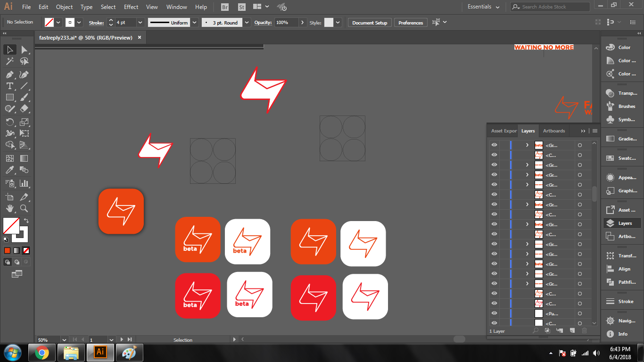
Task: Enable Draw Normal mode
Action: [8, 262]
